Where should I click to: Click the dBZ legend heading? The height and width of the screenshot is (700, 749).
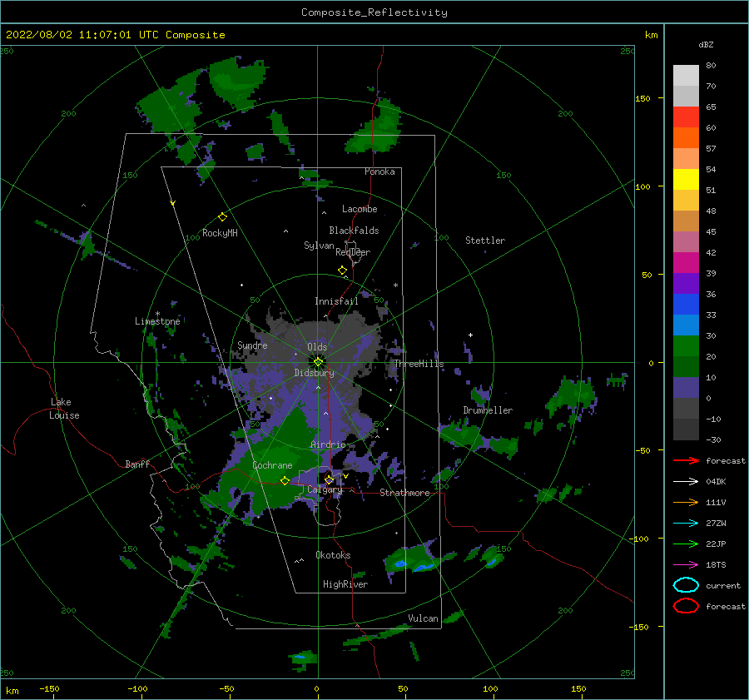click(x=706, y=44)
